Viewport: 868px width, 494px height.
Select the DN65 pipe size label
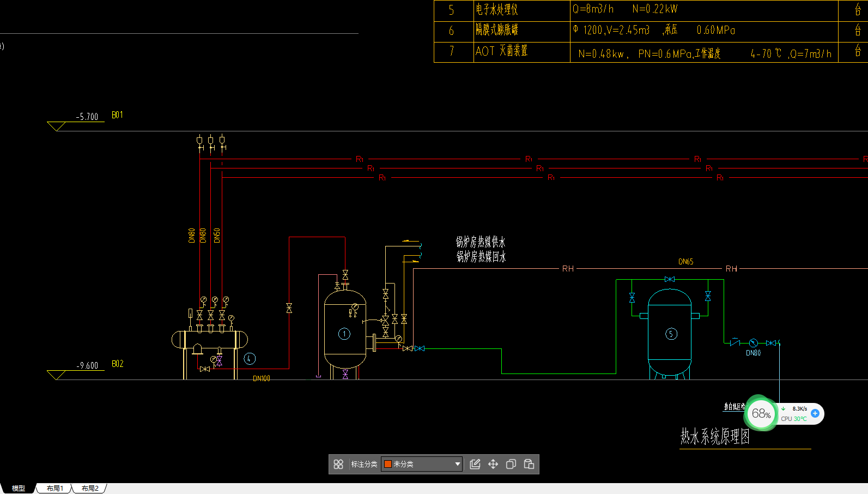(x=686, y=262)
